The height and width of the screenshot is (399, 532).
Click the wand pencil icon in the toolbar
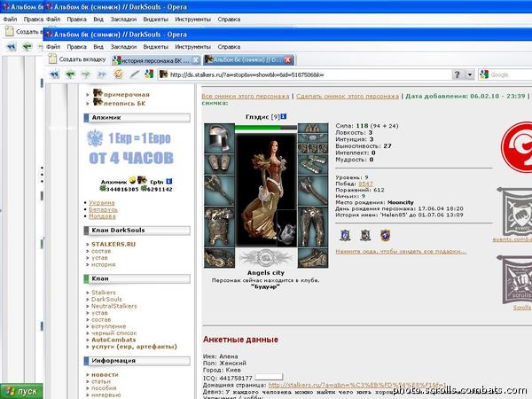tap(135, 74)
